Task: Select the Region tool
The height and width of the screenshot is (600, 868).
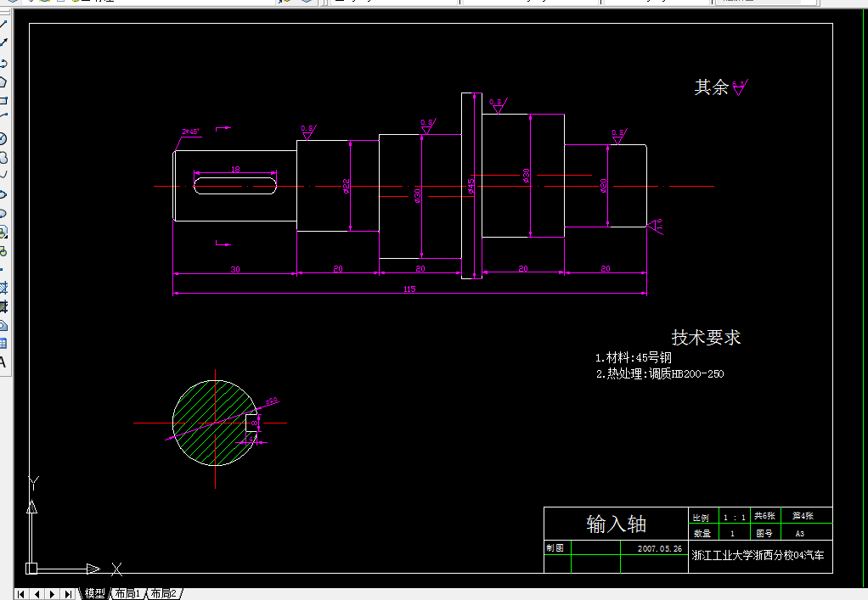Action: 3,325
